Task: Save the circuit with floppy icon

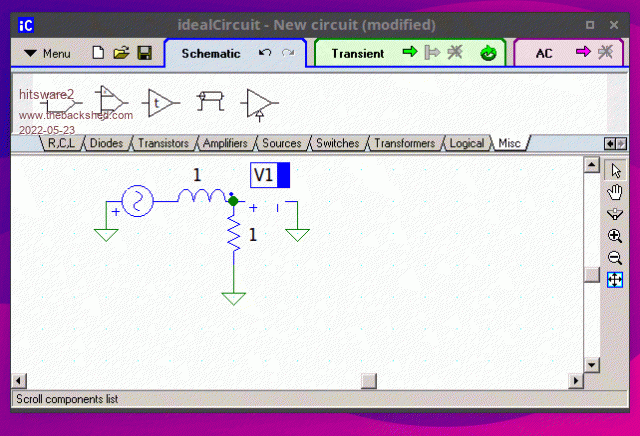Action: (x=144, y=53)
